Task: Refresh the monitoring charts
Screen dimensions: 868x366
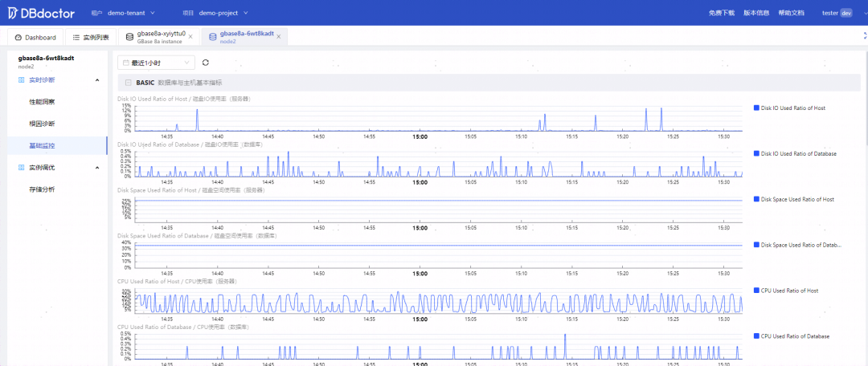Action: point(206,63)
